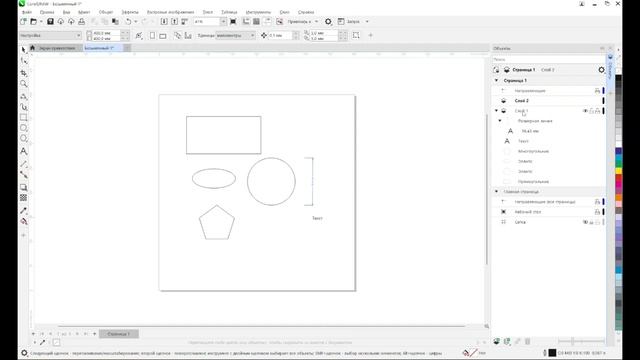Screen dimensions: 640x360
Task: Select the Drop Shadow tool
Action: (x=24, y=187)
